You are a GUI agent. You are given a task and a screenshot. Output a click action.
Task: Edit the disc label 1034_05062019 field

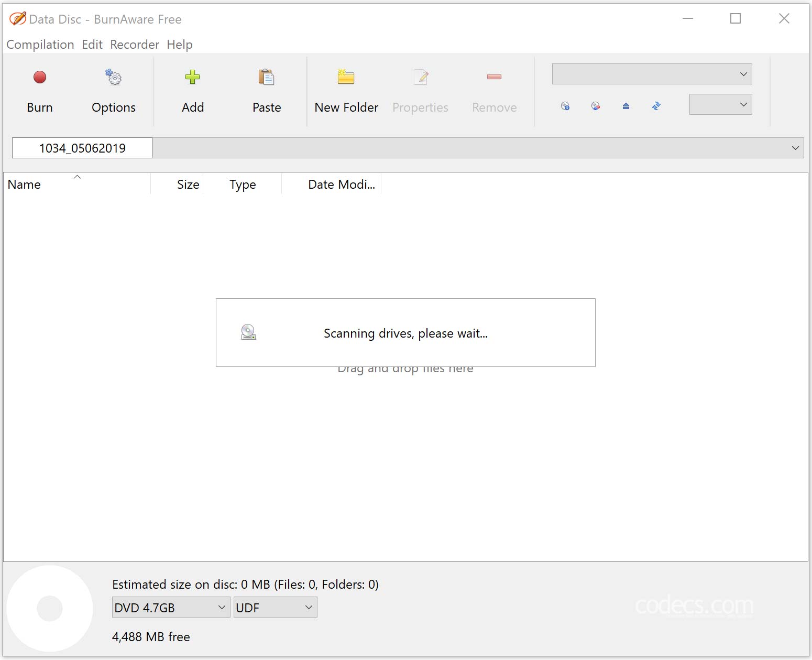click(82, 148)
